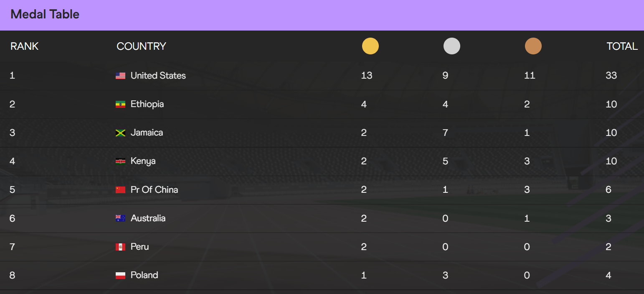The image size is (644, 294).
Task: Click the Medal Table title
Action: pyautogui.click(x=45, y=14)
